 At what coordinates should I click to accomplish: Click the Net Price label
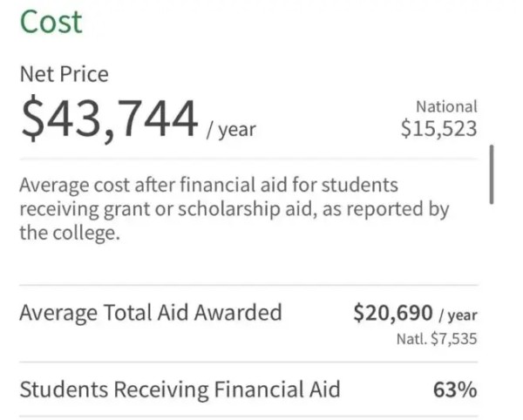64,75
